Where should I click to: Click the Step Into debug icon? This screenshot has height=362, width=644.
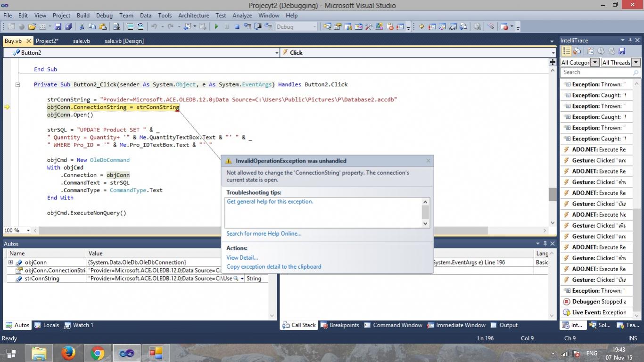pos(247,27)
